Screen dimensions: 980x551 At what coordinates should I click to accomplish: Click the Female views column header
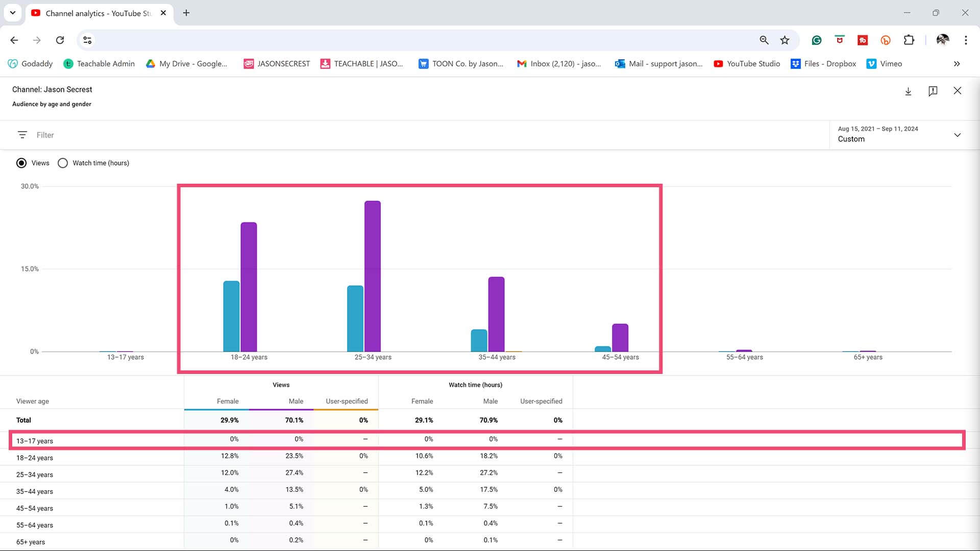click(228, 402)
